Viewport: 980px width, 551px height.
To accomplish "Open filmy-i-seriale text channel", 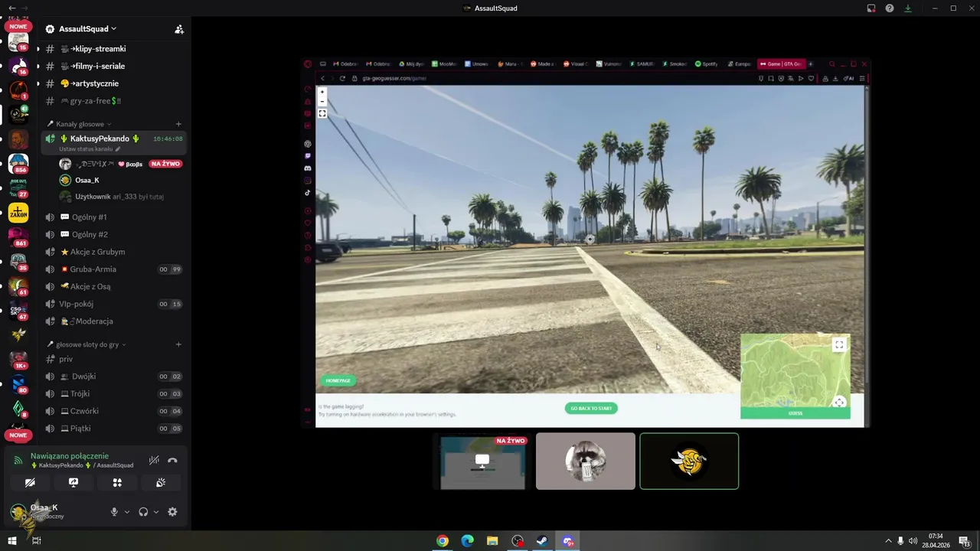I will click(113, 67).
